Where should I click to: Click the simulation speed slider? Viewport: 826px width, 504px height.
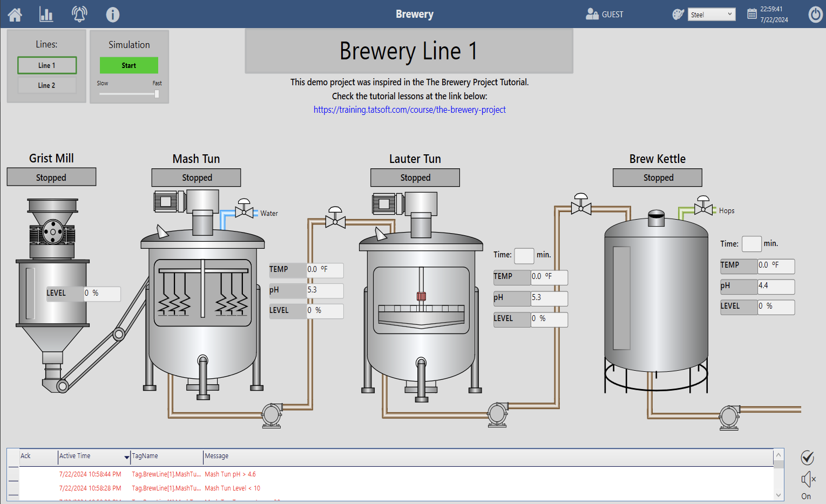click(x=129, y=94)
